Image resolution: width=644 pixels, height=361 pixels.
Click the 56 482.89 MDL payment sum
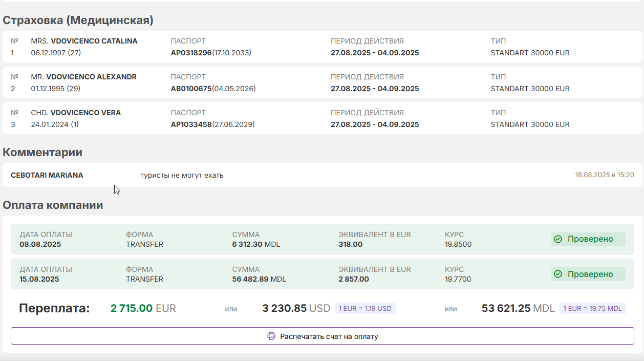(x=259, y=279)
